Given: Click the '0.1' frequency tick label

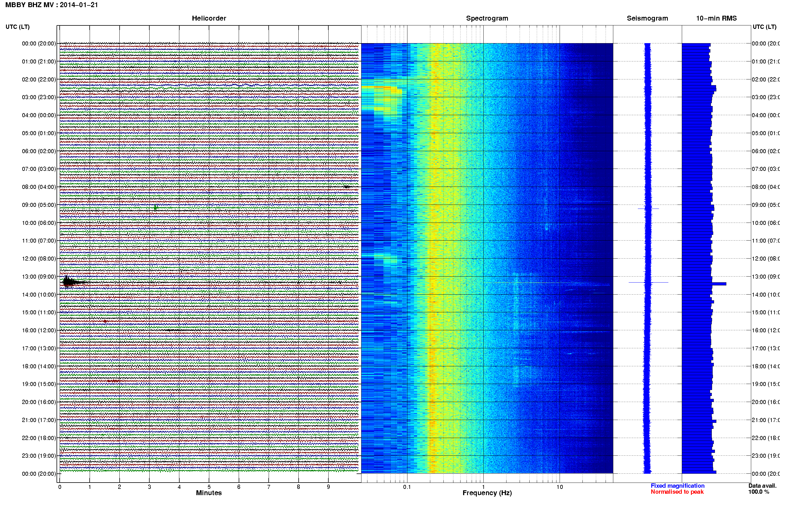Looking at the screenshot, I should [x=407, y=487].
